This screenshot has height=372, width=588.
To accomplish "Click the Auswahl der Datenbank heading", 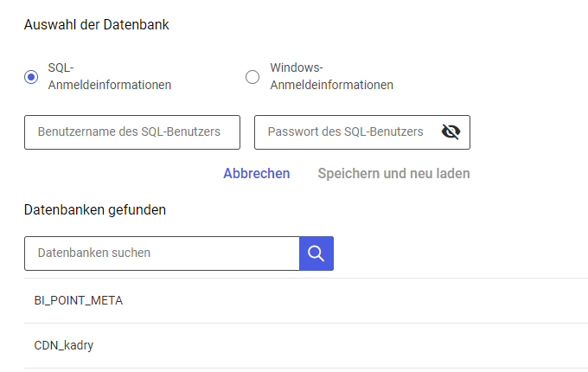I will click(x=96, y=25).
